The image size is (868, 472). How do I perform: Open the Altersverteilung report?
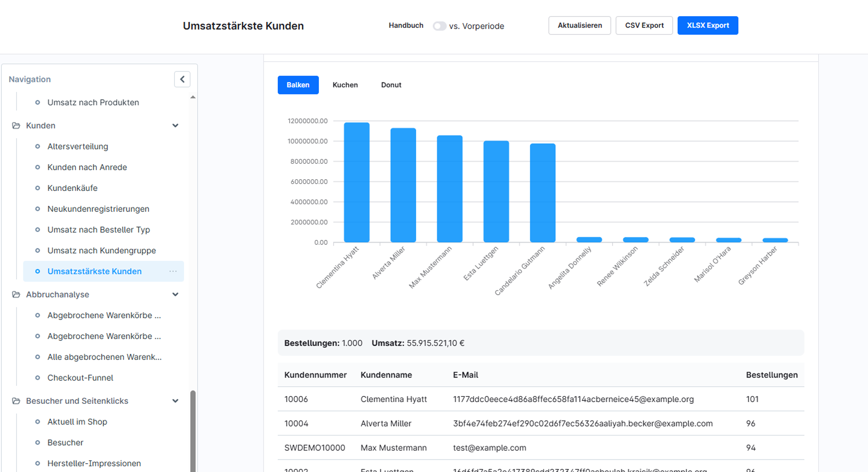[x=78, y=146]
